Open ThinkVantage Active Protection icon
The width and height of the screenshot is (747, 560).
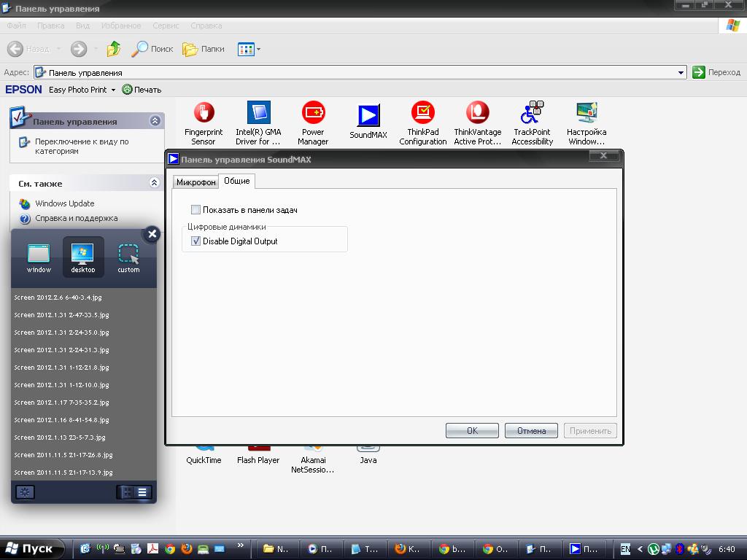coord(477,122)
